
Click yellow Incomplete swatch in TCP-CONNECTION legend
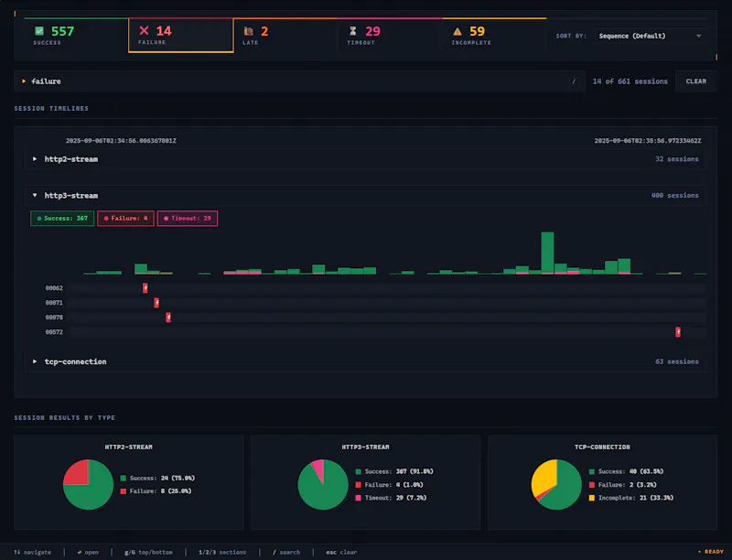click(x=591, y=498)
